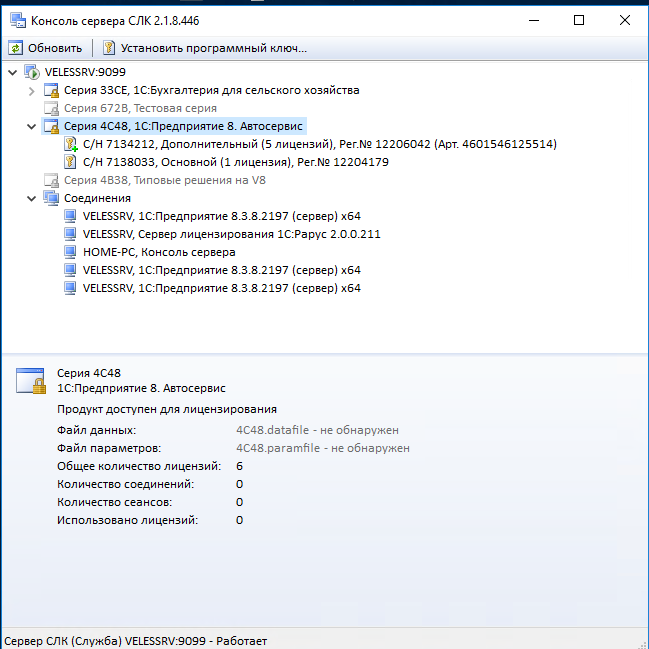Select VELESSRV, Сервер лицензирования 1С:Рарус 2.0.0.211
The image size is (649, 649).
click(x=232, y=234)
